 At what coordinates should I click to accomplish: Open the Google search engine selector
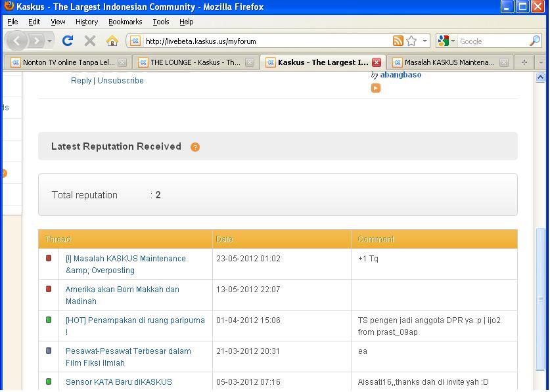pyautogui.click(x=446, y=41)
